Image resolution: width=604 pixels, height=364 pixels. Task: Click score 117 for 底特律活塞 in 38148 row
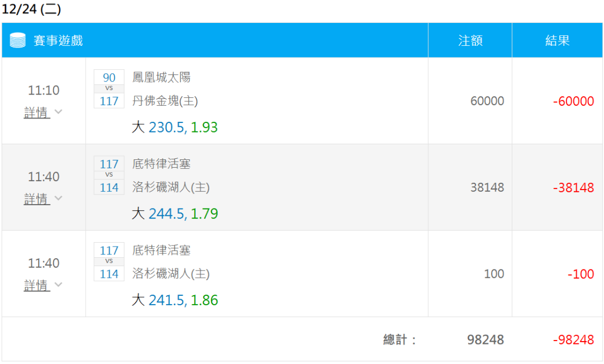pyautogui.click(x=109, y=164)
